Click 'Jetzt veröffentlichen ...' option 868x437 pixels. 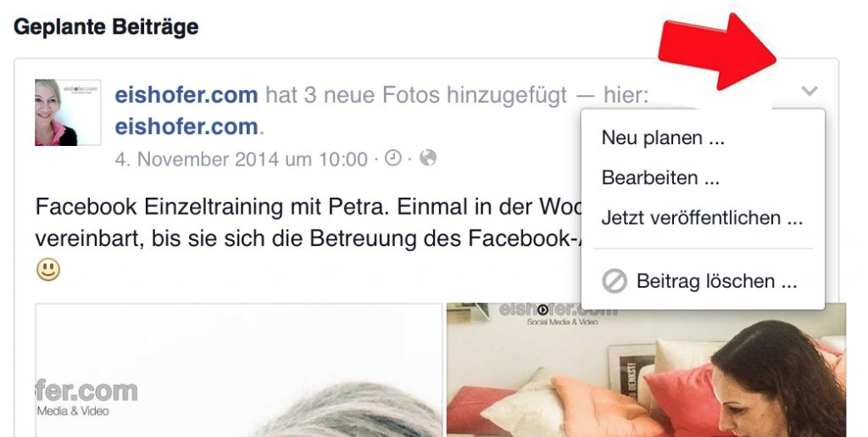coord(702,218)
